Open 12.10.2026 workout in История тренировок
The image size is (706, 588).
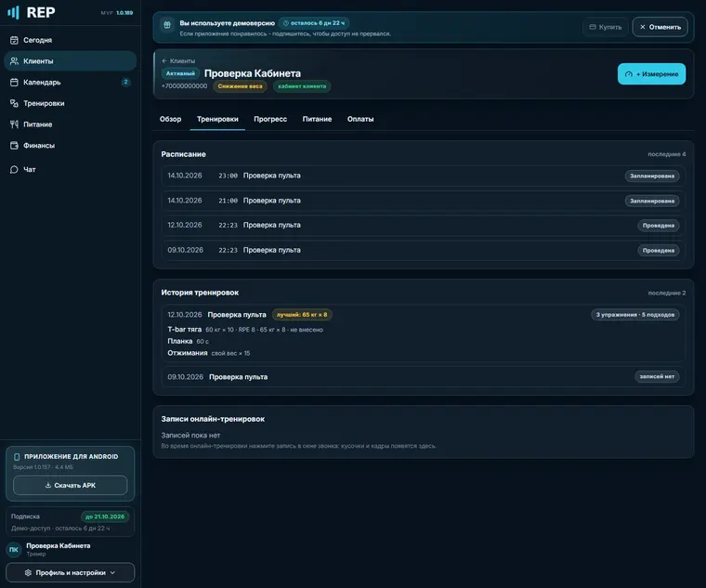424,333
